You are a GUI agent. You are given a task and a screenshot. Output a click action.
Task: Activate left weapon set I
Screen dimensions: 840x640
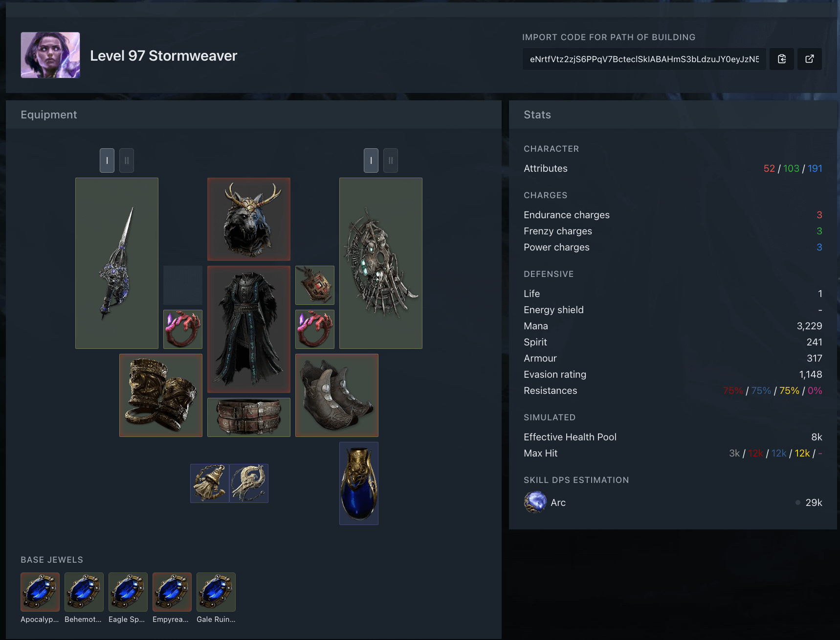(x=107, y=160)
